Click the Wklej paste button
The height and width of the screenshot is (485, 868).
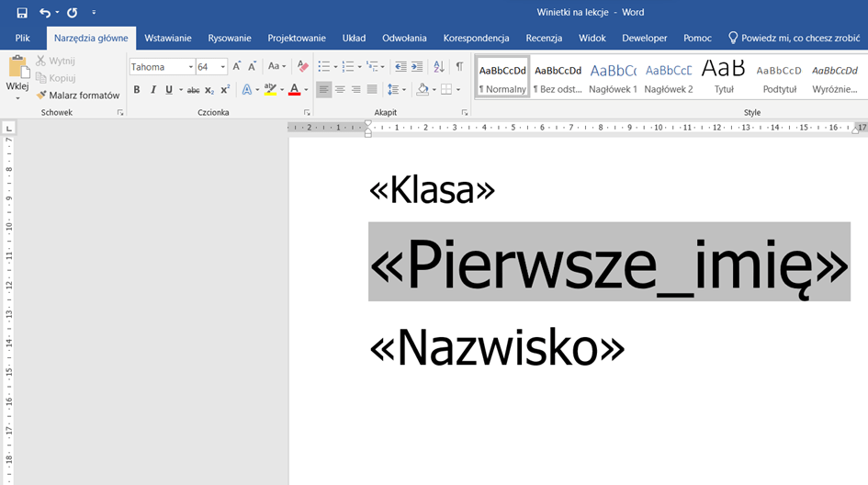pyautogui.click(x=17, y=73)
